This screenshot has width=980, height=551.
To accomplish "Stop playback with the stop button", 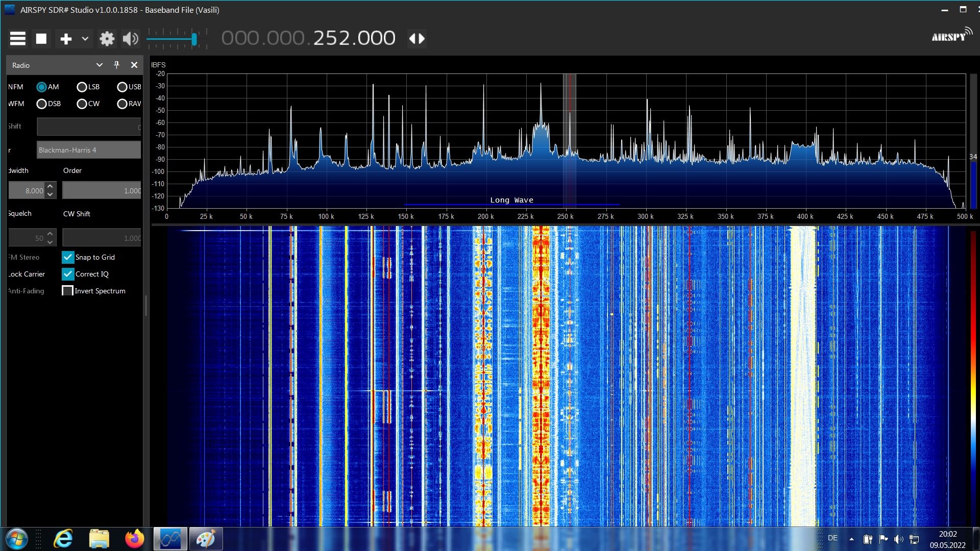I will point(41,39).
